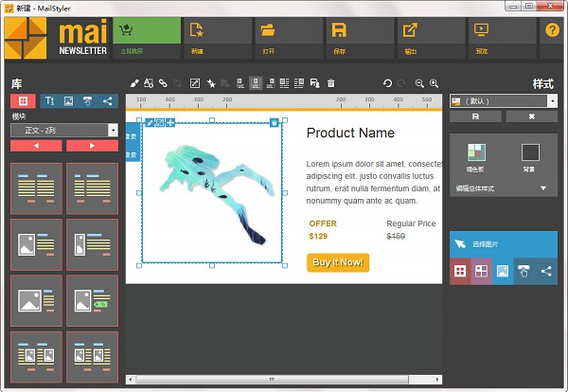Click the shopping cart buy-now button
Image resolution: width=568 pixels, height=392 pixels.
pos(147,36)
